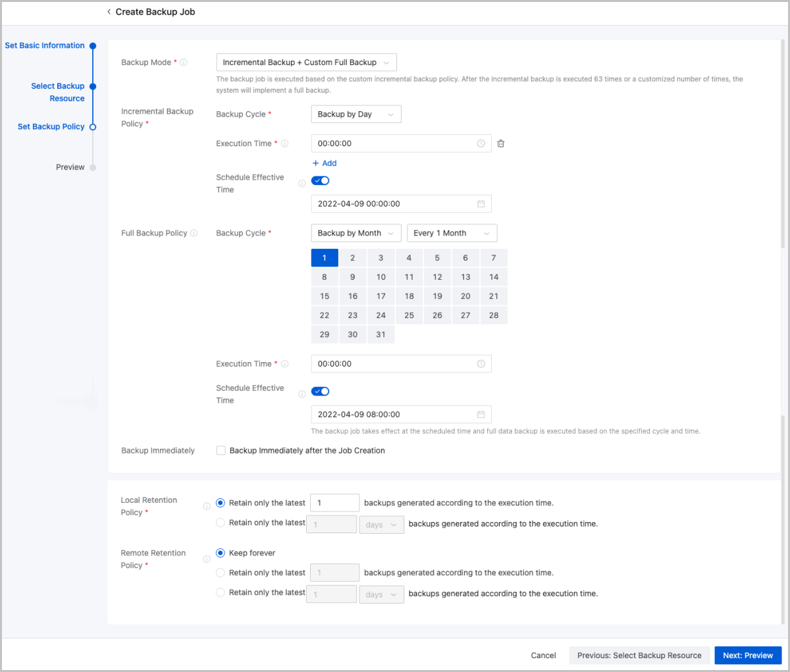Select Keep forever remote retention option
Screen dimensions: 790x672
[221, 553]
